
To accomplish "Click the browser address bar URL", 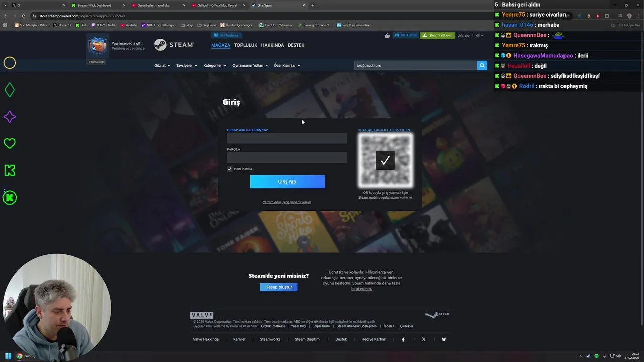I will (x=82, y=16).
